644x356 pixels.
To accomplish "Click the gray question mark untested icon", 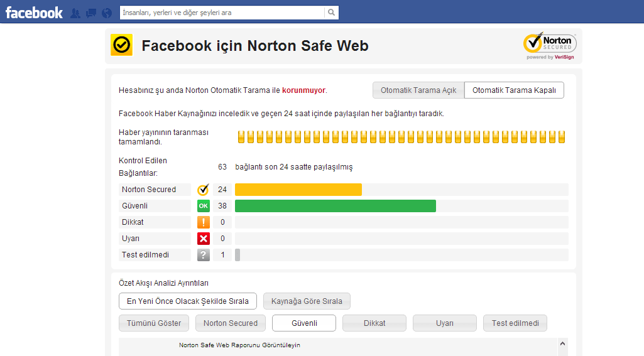I will click(203, 255).
